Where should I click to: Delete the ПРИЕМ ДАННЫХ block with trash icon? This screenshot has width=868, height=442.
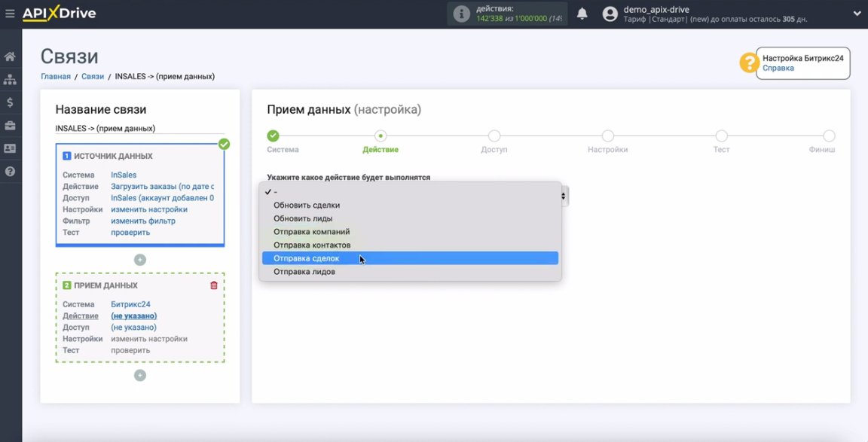[214, 285]
